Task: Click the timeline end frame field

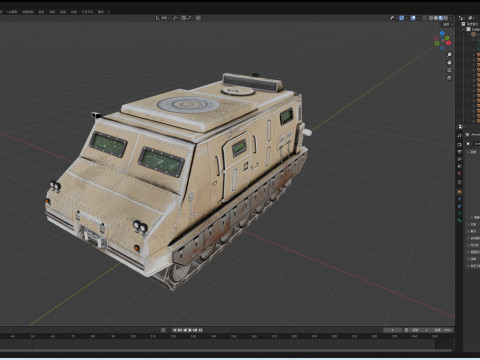Action: pos(442,330)
